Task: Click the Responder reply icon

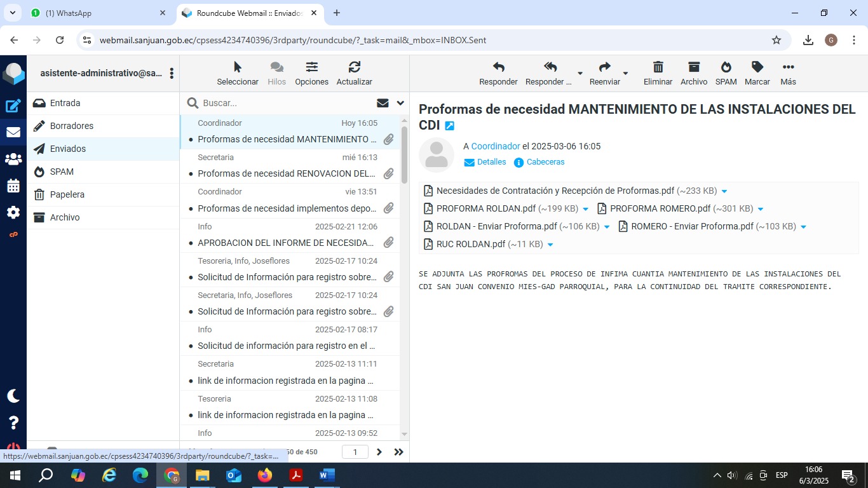Action: click(498, 67)
